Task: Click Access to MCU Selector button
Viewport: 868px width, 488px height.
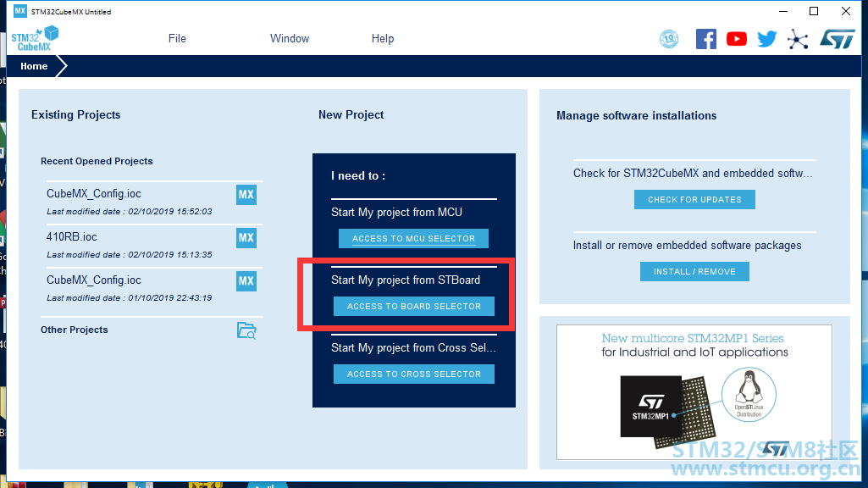Action: pyautogui.click(x=413, y=239)
